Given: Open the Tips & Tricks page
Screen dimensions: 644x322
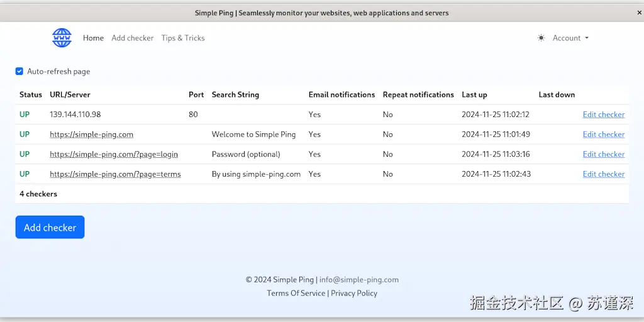Looking at the screenshot, I should pos(183,38).
